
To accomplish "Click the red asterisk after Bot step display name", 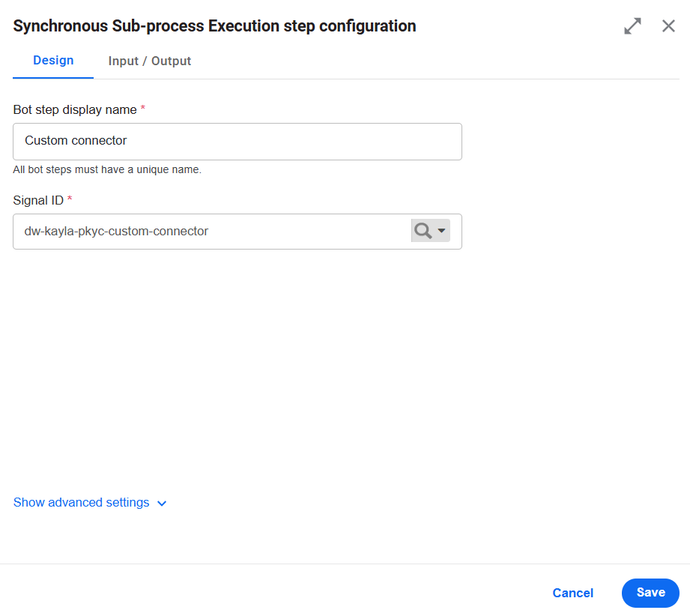I will click(x=142, y=109).
